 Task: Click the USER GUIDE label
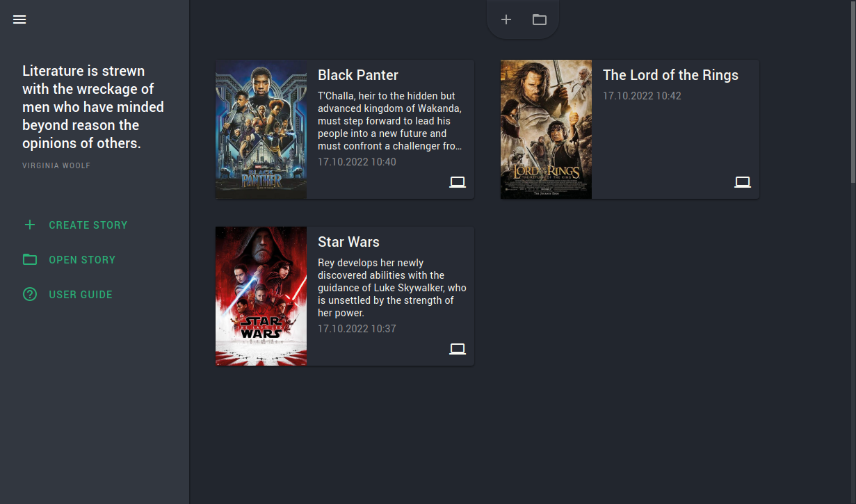click(81, 295)
